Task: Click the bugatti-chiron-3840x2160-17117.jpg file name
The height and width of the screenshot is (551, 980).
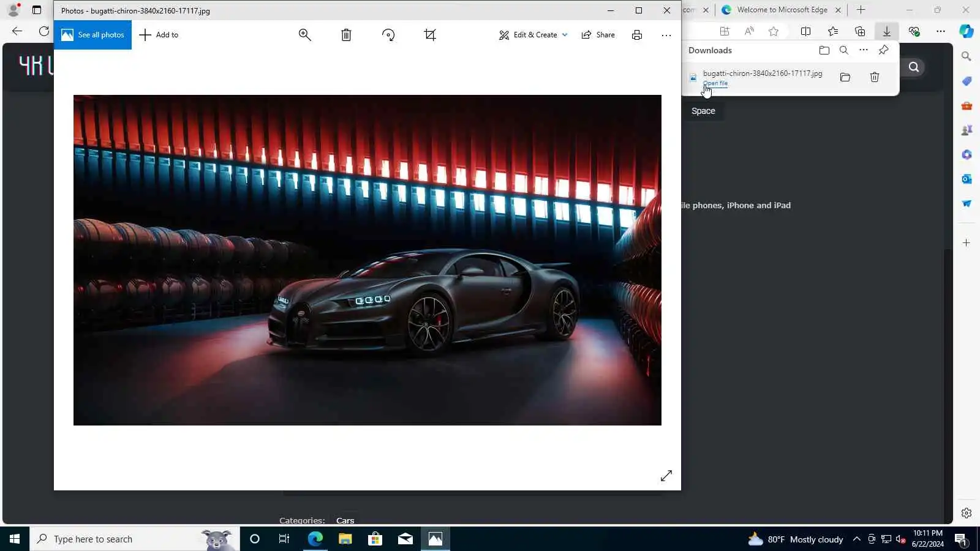Action: (763, 73)
